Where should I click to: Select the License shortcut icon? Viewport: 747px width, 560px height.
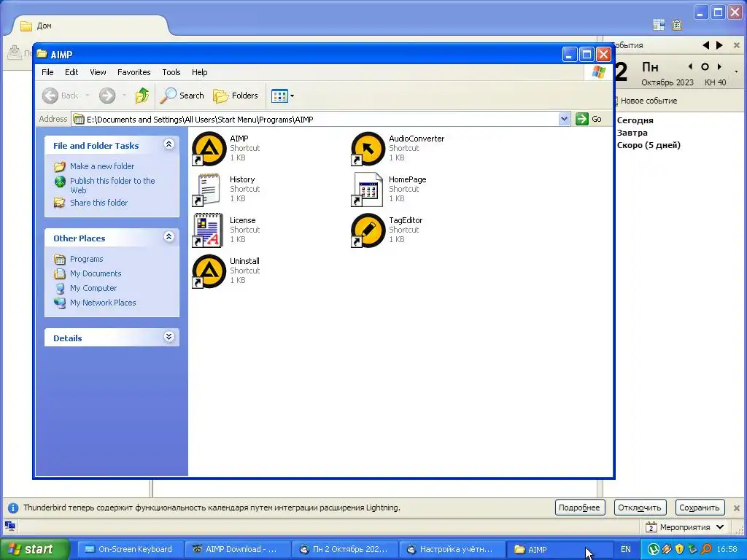pos(208,230)
